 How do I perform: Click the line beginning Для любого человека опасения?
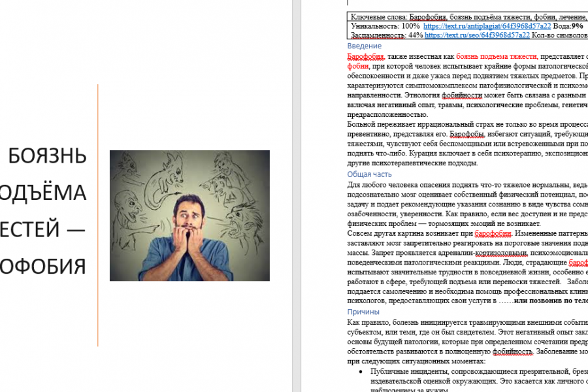pyautogui.click(x=468, y=184)
